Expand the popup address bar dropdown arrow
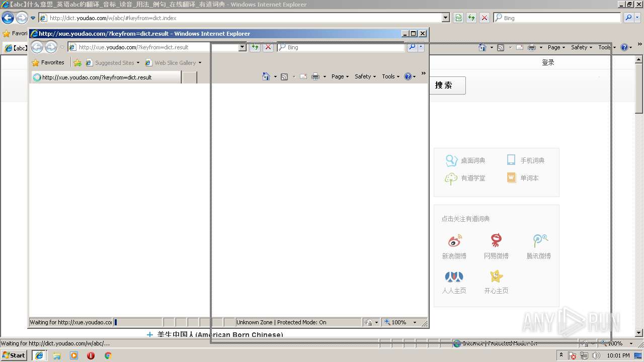Viewport: 644px width, 362px height. pyautogui.click(x=243, y=47)
